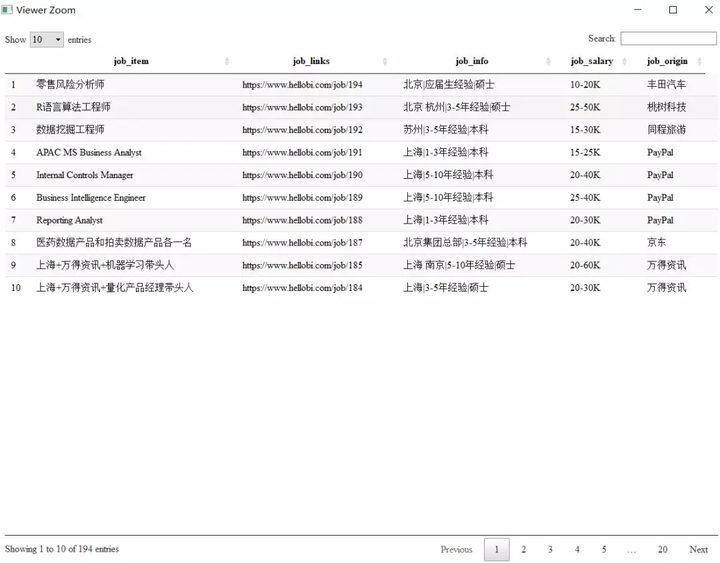
Task: Select the 25-50K salary cell
Action: point(585,107)
